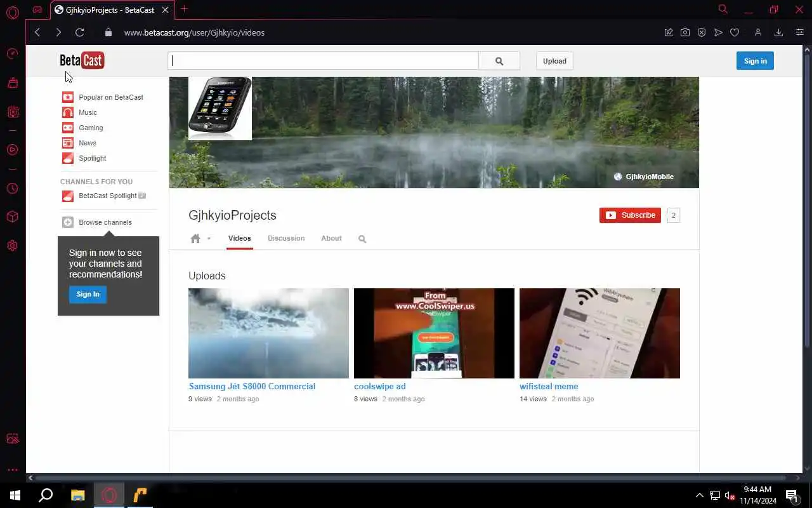This screenshot has height=508, width=812.
Task: Go back with browser back arrow
Action: coord(37,32)
